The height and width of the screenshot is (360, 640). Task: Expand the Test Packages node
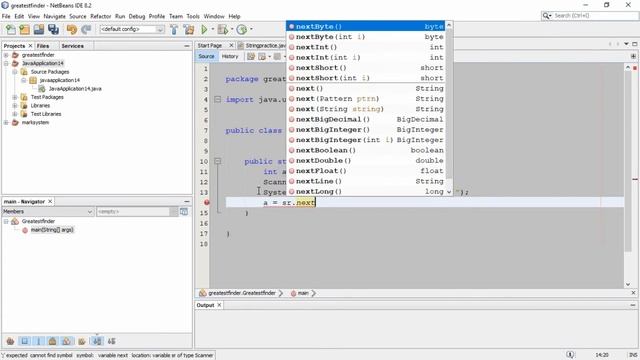pos(15,97)
